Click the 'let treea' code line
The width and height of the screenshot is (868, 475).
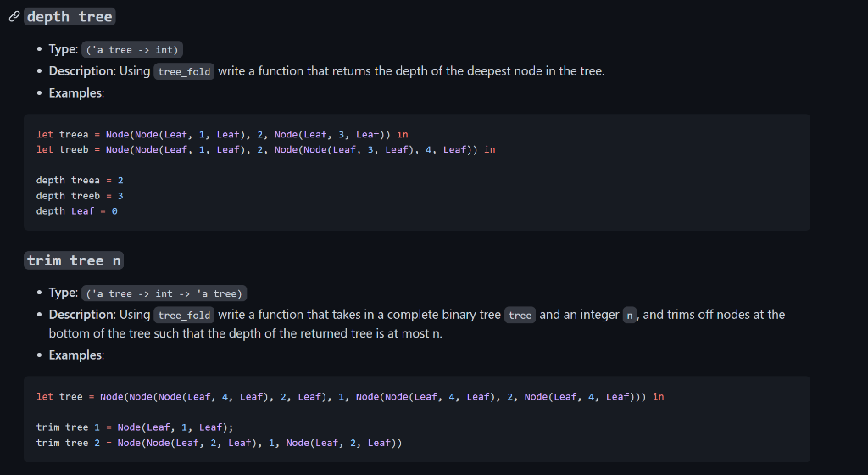pos(222,135)
